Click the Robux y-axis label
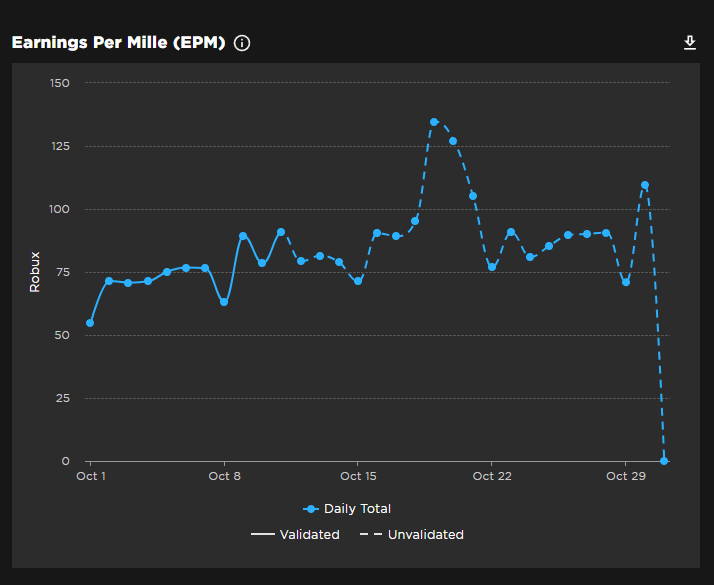The width and height of the screenshot is (714, 585). pyautogui.click(x=35, y=272)
